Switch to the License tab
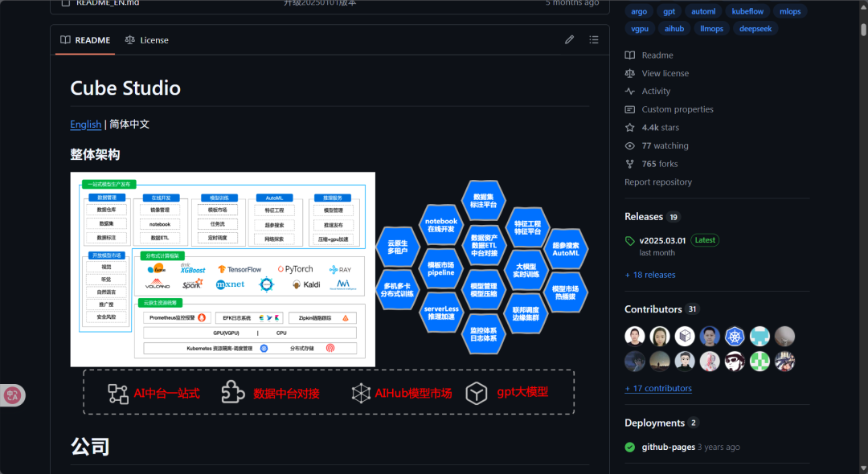Image resolution: width=868 pixels, height=474 pixels. pos(147,40)
